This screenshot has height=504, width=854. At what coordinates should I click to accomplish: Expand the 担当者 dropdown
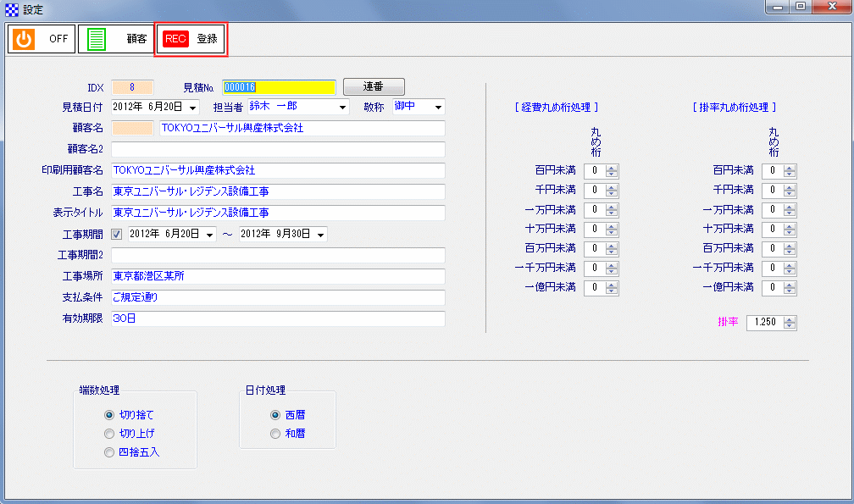(x=342, y=108)
